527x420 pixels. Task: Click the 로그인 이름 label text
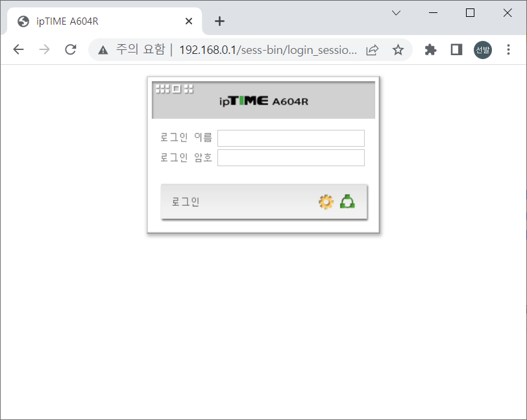(186, 137)
